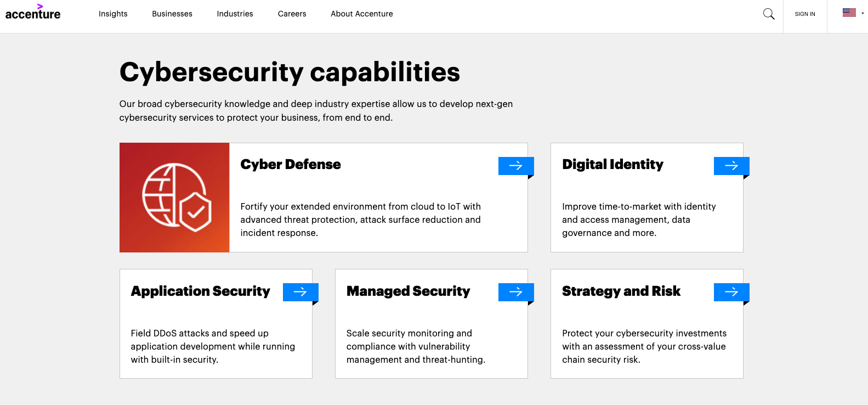The height and width of the screenshot is (405, 868).
Task: Click the SIGN IN button
Action: pos(804,14)
